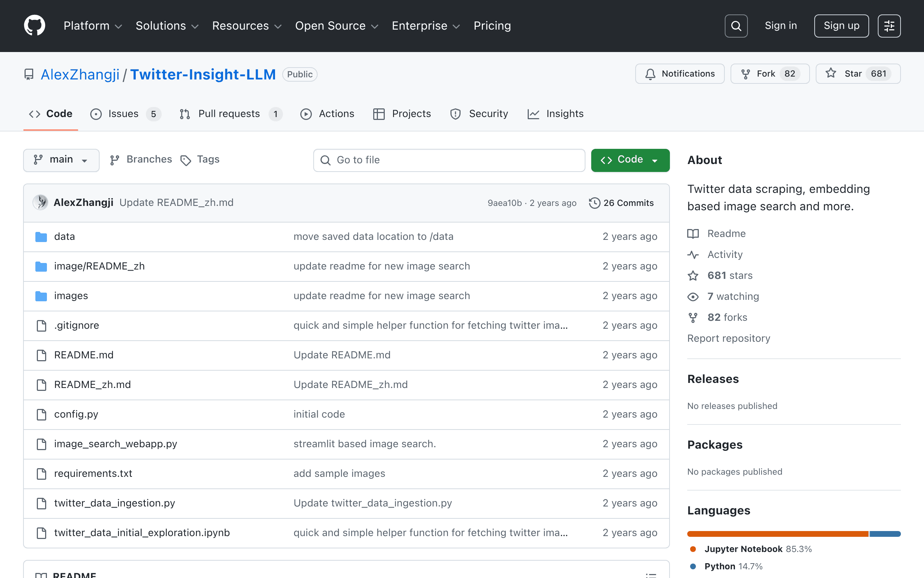Click the Sign in link
924x578 pixels.
coord(781,26)
